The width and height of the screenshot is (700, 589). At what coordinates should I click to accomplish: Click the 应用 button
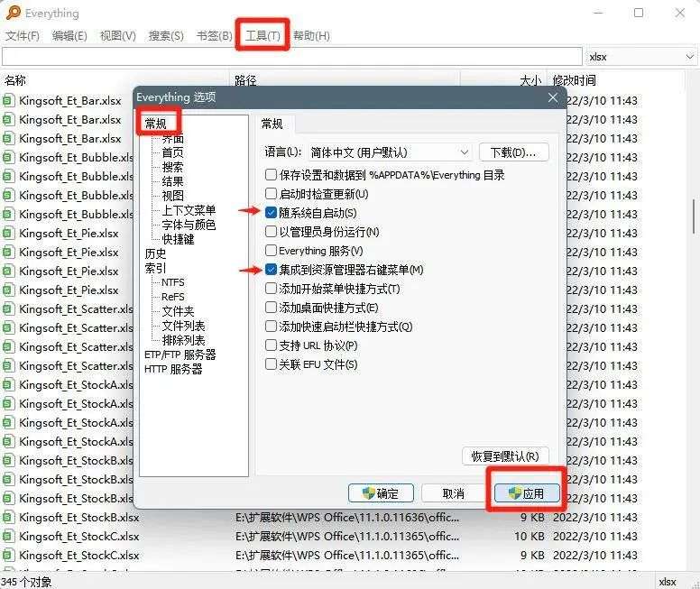point(527,493)
